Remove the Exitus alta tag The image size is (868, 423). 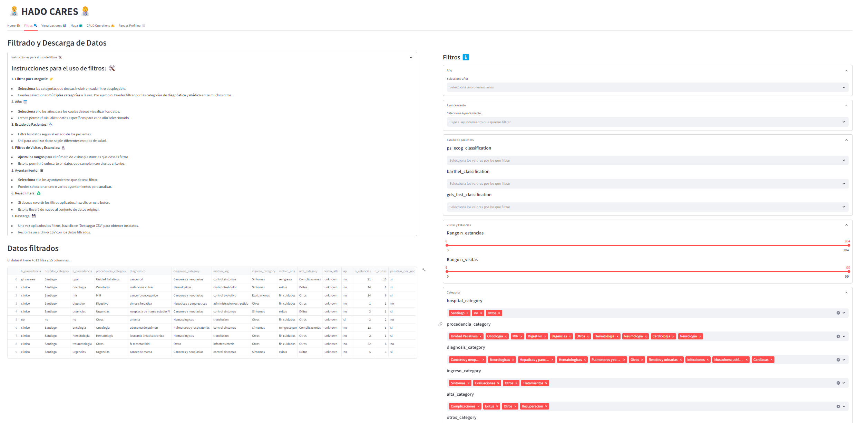(x=497, y=407)
